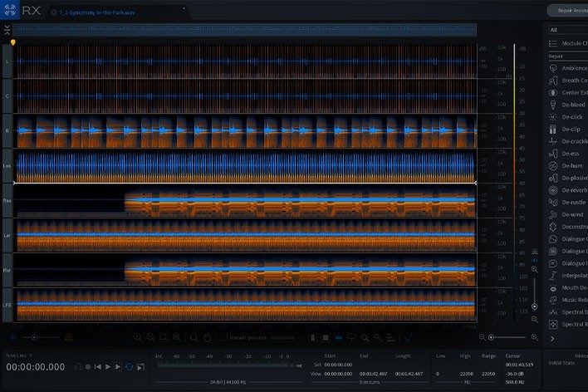Toggle headphone monitoring
This screenshot has width=588, height=392.
point(78,367)
